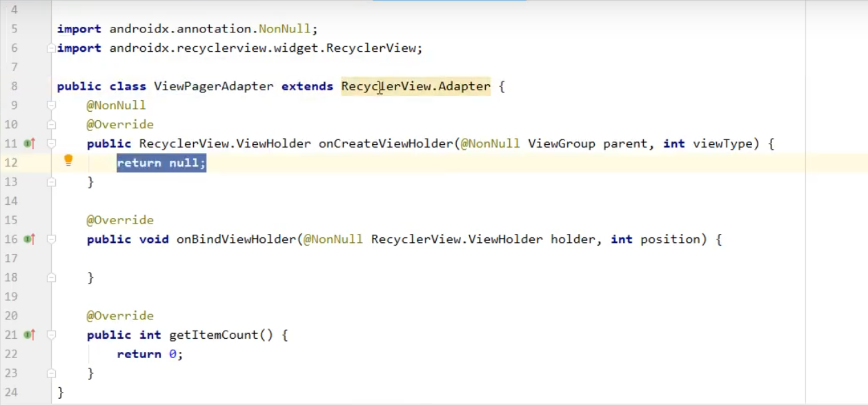
Task: Fold the getItemCount method
Action: pos(51,335)
